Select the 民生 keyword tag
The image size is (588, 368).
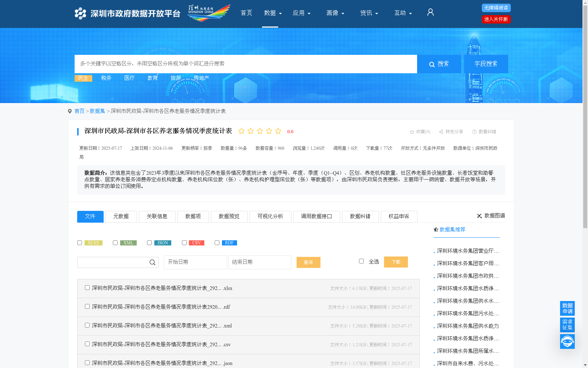tap(83, 78)
